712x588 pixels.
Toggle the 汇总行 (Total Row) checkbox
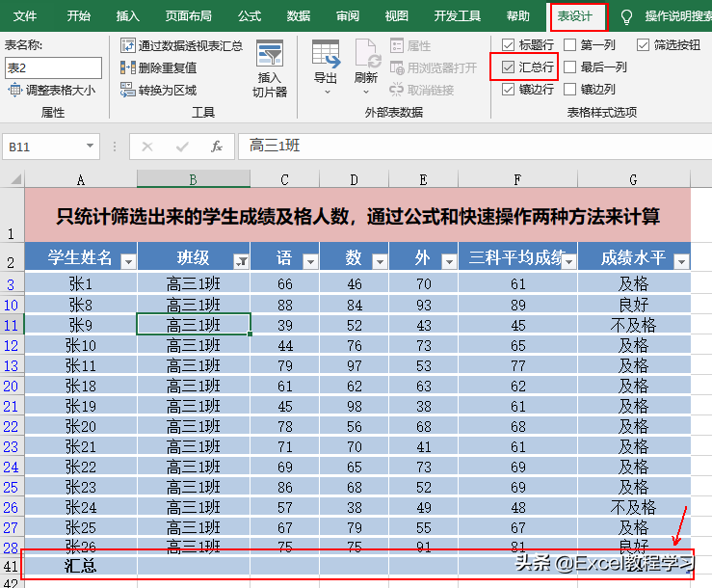coord(508,67)
